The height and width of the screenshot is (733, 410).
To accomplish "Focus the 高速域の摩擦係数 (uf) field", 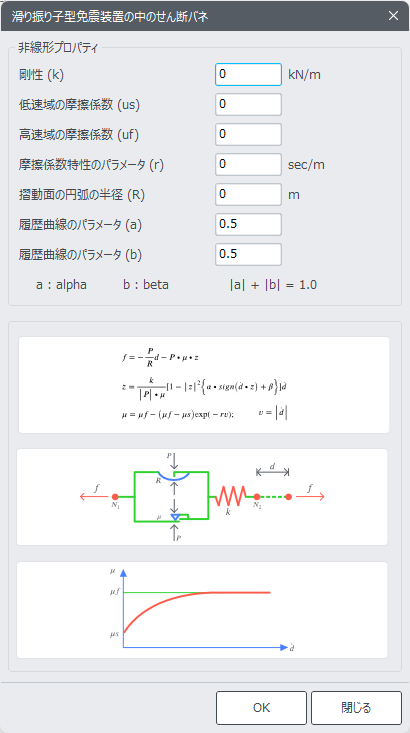I will [248, 134].
